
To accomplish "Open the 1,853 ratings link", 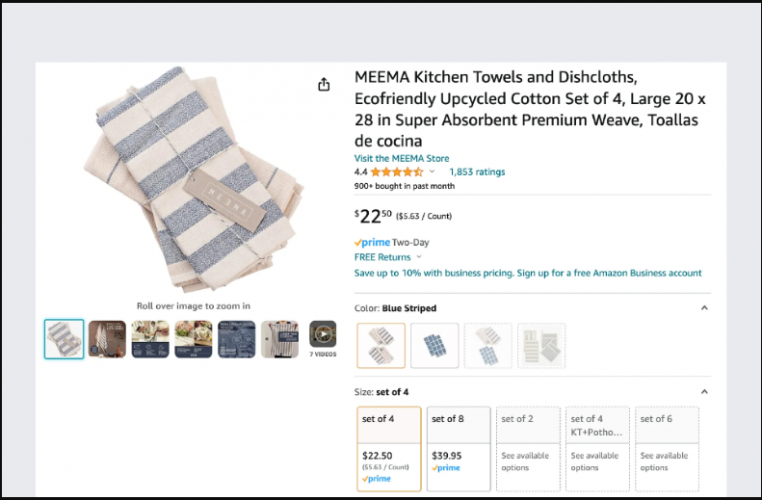I will [477, 172].
